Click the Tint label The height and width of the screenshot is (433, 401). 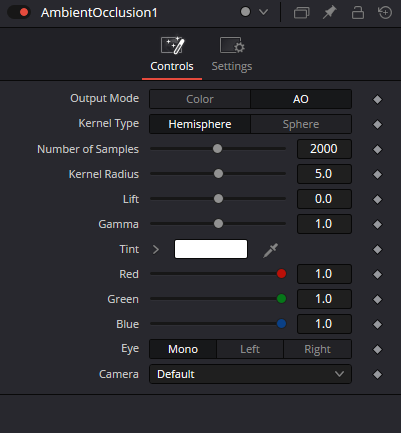pos(129,249)
